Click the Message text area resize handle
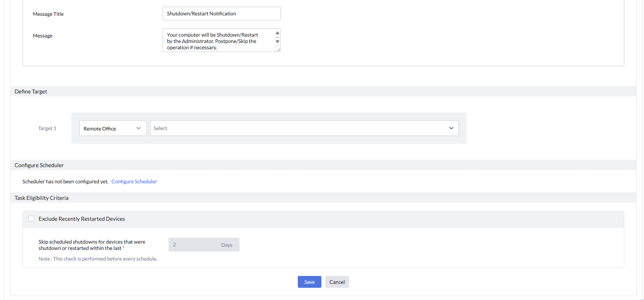This screenshot has height=300, width=644. coord(278,49)
